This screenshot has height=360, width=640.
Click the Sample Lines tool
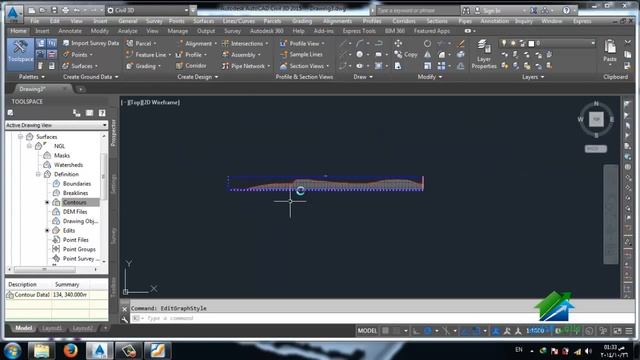tap(302, 54)
